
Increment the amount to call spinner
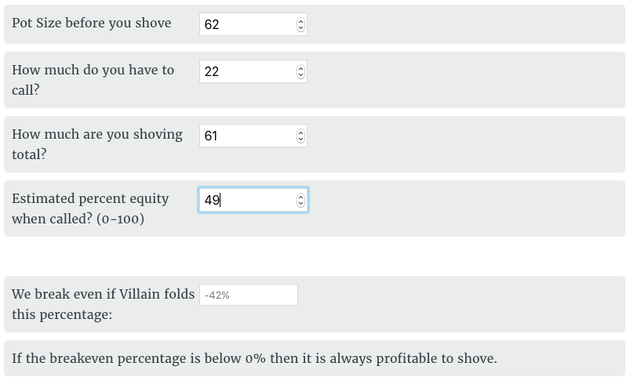tap(301, 68)
